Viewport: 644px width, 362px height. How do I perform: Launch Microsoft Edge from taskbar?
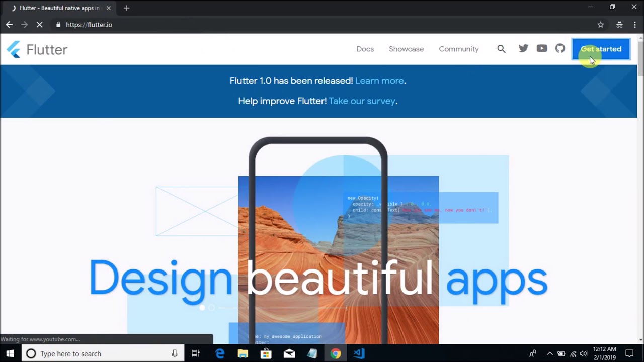(x=220, y=353)
